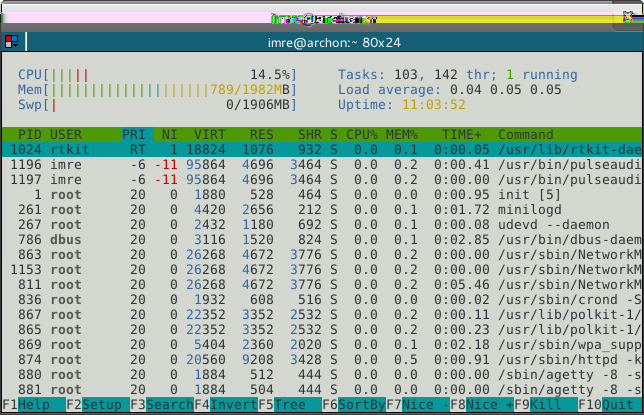The height and width of the screenshot is (415, 644).
Task: Sort by the USER column header
Action: pyautogui.click(x=66, y=135)
